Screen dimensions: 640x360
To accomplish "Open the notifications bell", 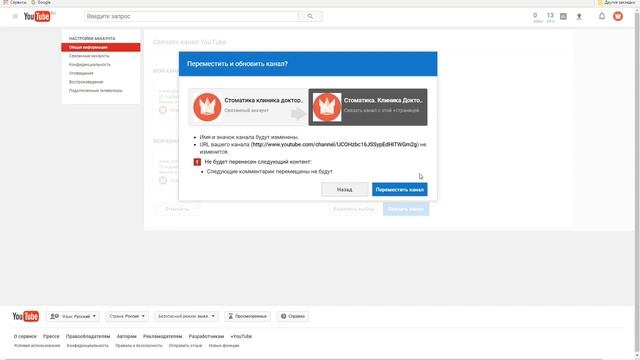I will (602, 16).
